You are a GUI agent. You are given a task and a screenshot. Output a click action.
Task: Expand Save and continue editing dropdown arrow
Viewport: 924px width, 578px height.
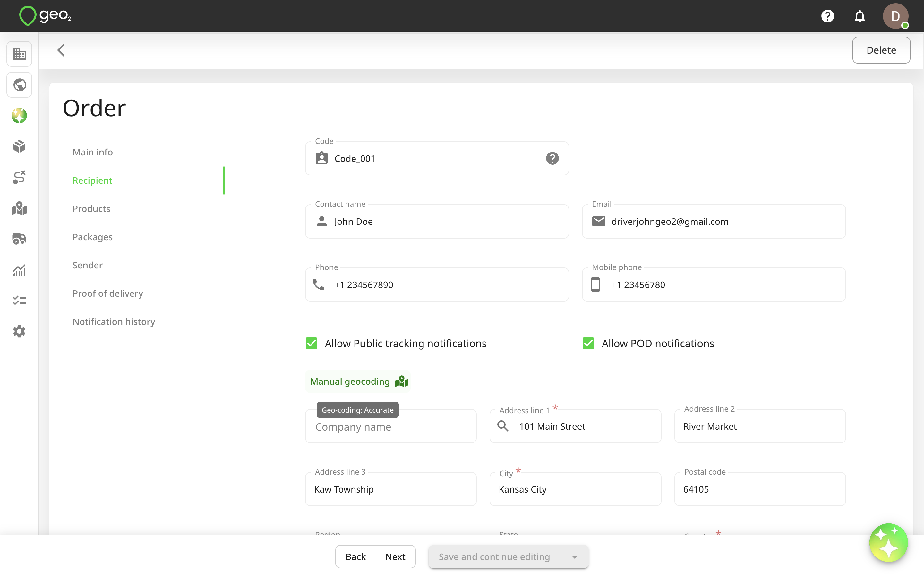[x=574, y=557]
